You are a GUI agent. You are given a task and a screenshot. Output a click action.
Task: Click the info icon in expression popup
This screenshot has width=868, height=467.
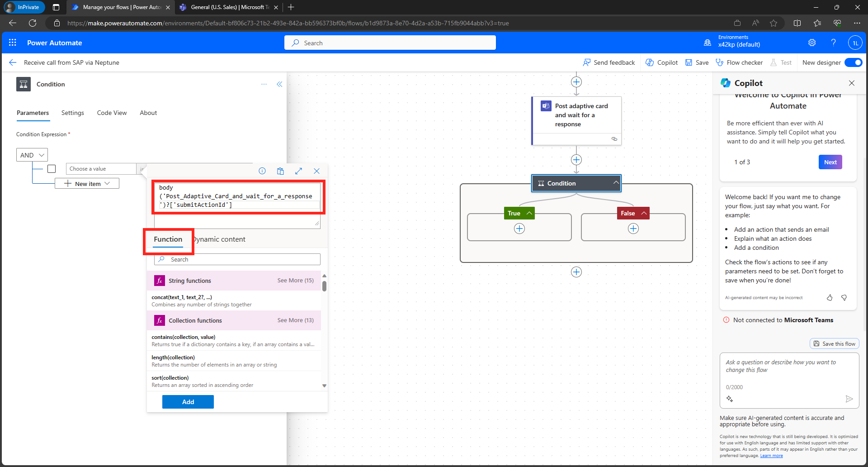(262, 171)
